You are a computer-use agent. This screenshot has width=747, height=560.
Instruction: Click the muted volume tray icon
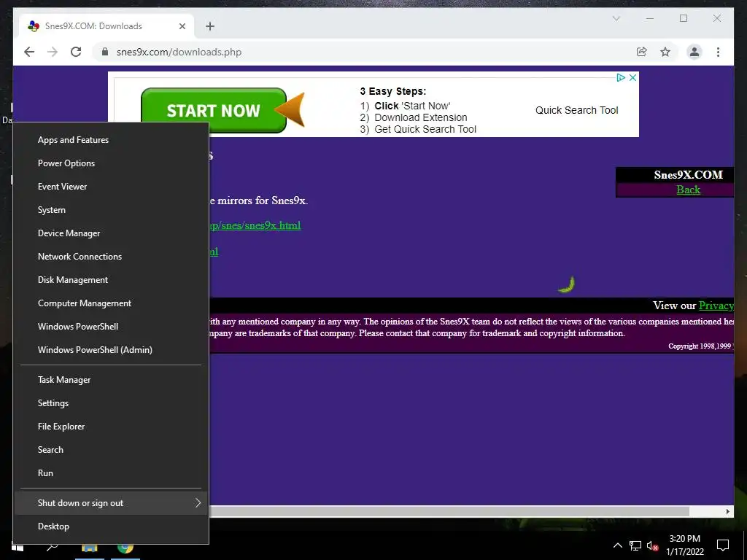tap(652, 545)
